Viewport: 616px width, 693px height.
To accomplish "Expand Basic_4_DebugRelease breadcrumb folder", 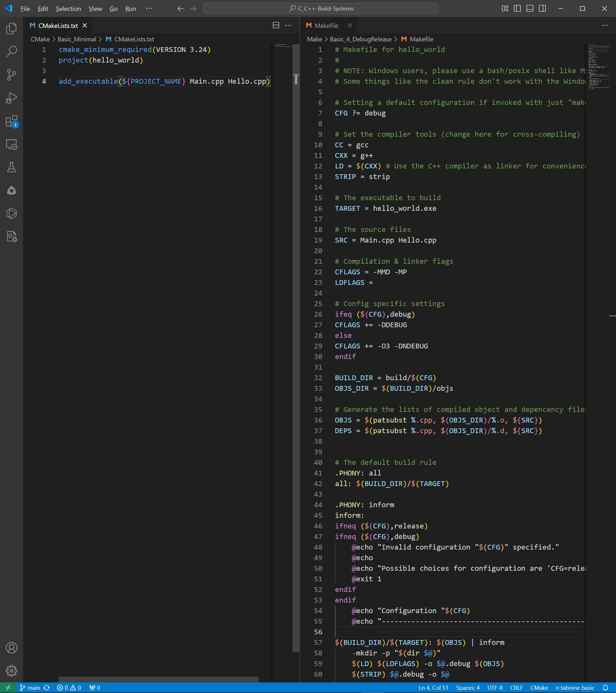I will (x=360, y=39).
